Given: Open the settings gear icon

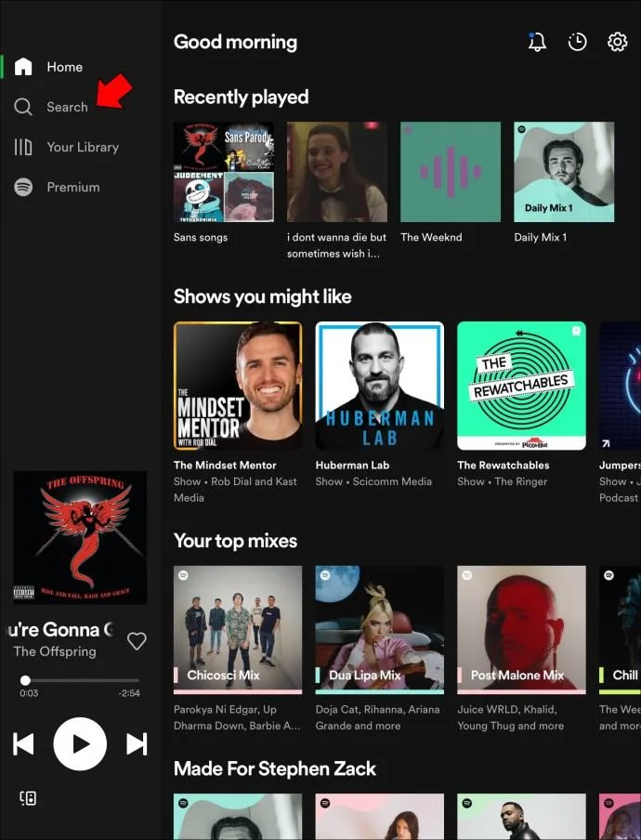Looking at the screenshot, I should (x=618, y=42).
